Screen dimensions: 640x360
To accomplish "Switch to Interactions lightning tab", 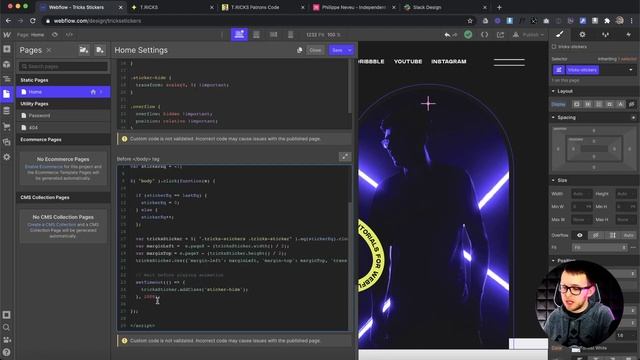I will [628, 35].
